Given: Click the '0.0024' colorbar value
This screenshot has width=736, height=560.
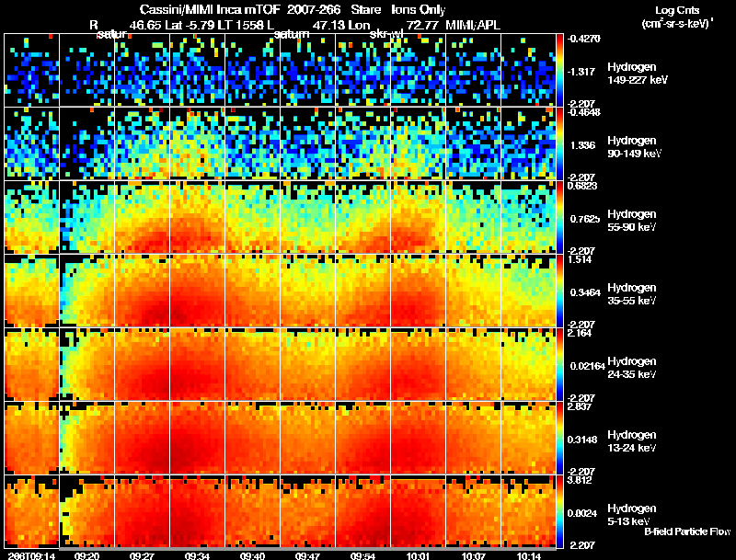Looking at the screenshot, I should click(582, 514).
